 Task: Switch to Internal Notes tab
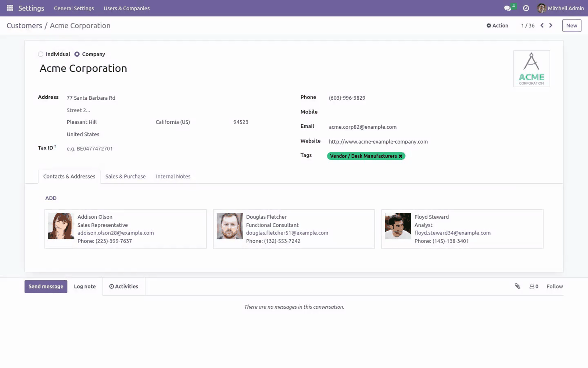pyautogui.click(x=173, y=177)
